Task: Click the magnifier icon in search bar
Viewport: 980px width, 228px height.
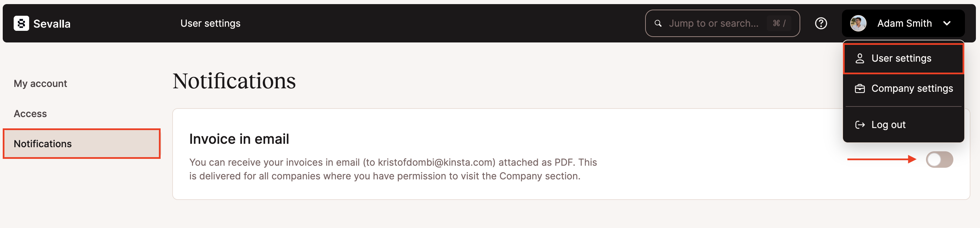Action: 657,23
